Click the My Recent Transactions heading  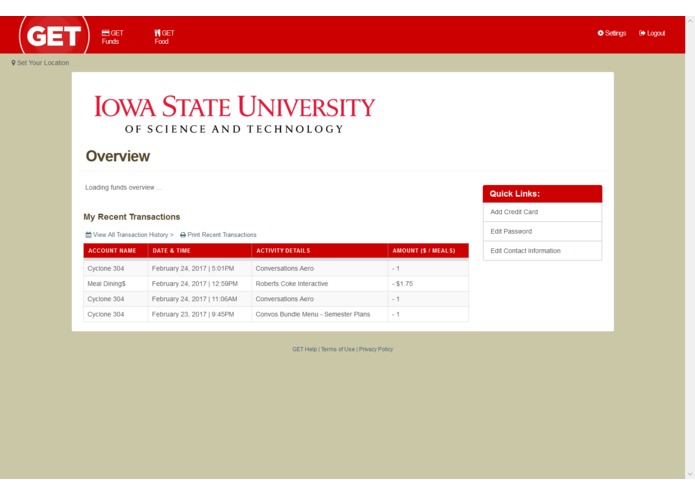point(132,217)
